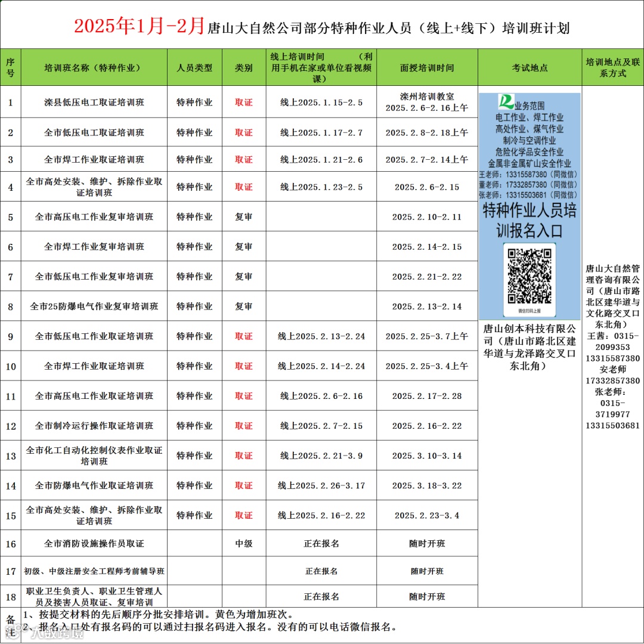Click the "培训地点及联系方式" header cell

(613, 68)
